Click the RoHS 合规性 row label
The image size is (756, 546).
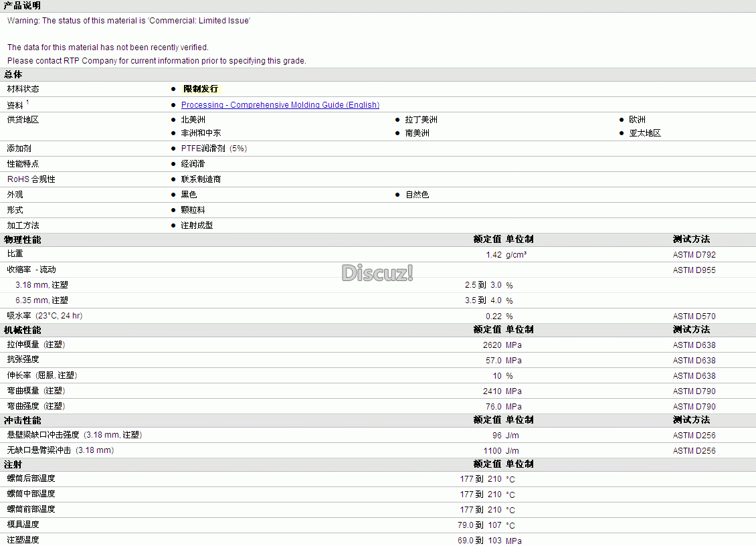tap(31, 179)
